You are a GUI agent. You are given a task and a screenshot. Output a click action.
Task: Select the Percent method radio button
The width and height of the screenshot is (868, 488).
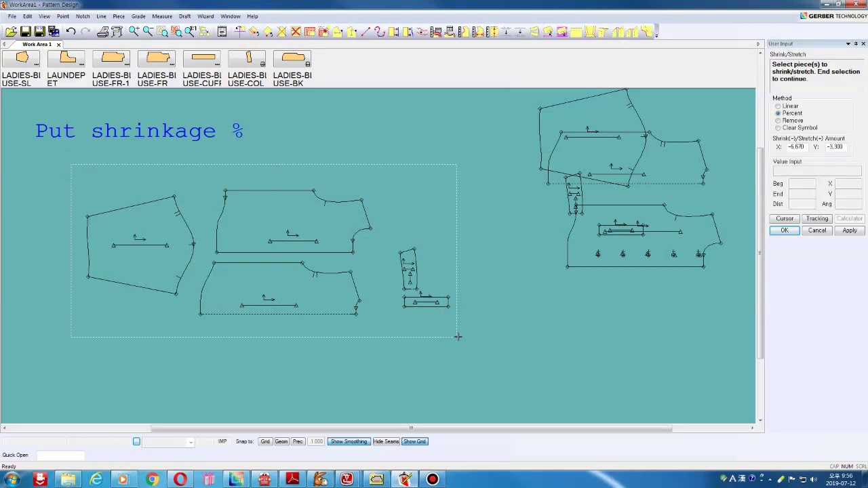point(778,113)
